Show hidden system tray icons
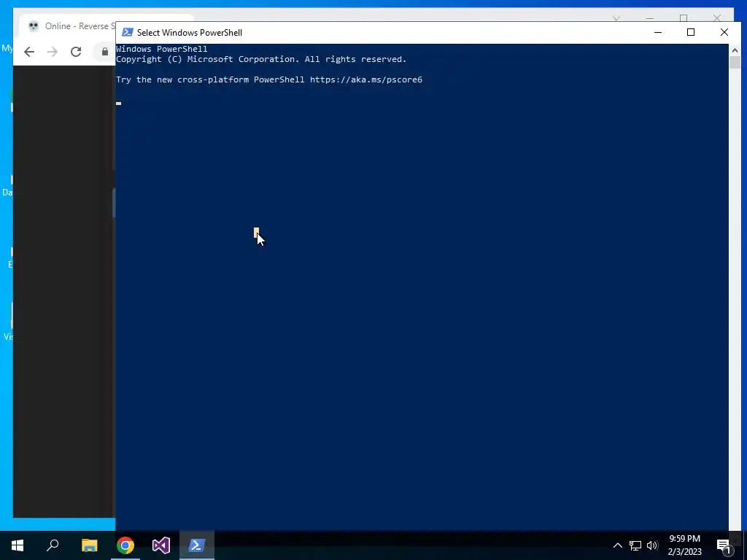The image size is (747, 560). point(617,545)
